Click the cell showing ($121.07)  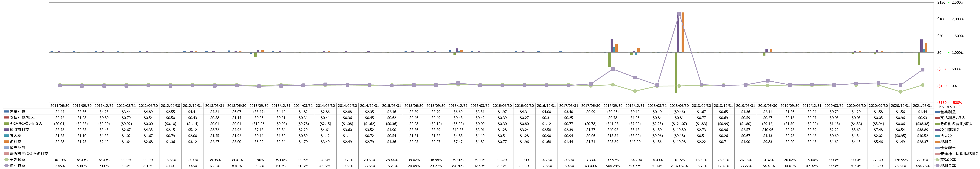679,124
